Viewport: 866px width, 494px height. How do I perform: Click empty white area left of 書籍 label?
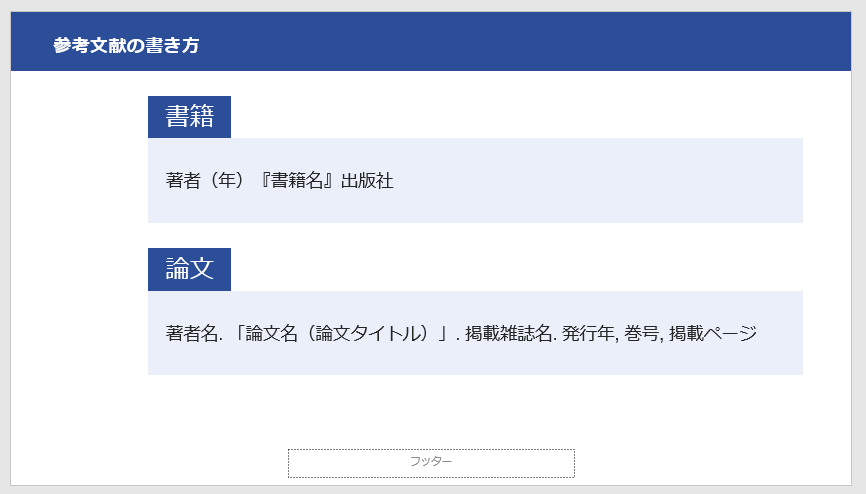[x=79, y=117]
